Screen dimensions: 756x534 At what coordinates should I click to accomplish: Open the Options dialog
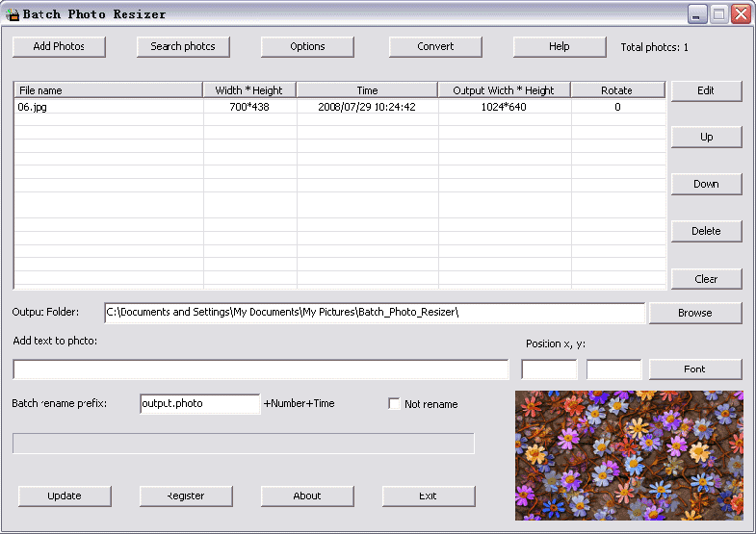click(307, 47)
